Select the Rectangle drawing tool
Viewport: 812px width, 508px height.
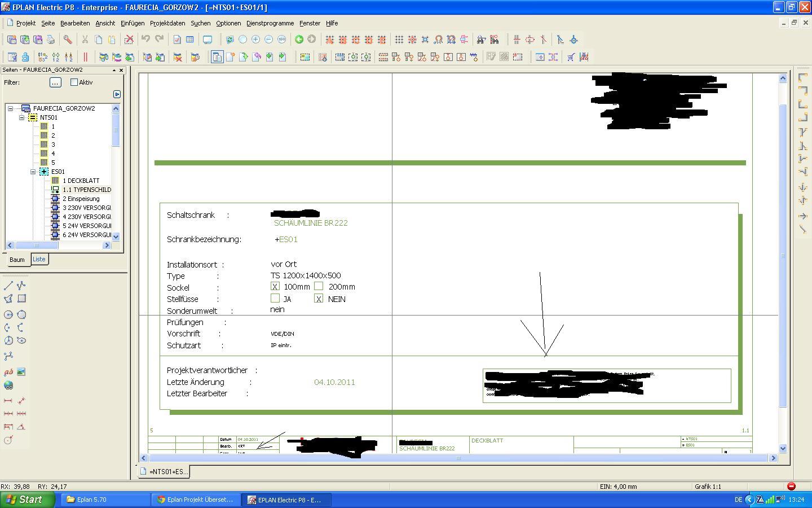[21, 299]
